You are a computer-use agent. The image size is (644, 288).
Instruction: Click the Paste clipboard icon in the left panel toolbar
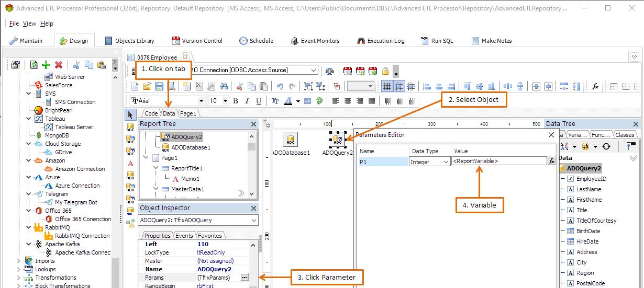102,65
